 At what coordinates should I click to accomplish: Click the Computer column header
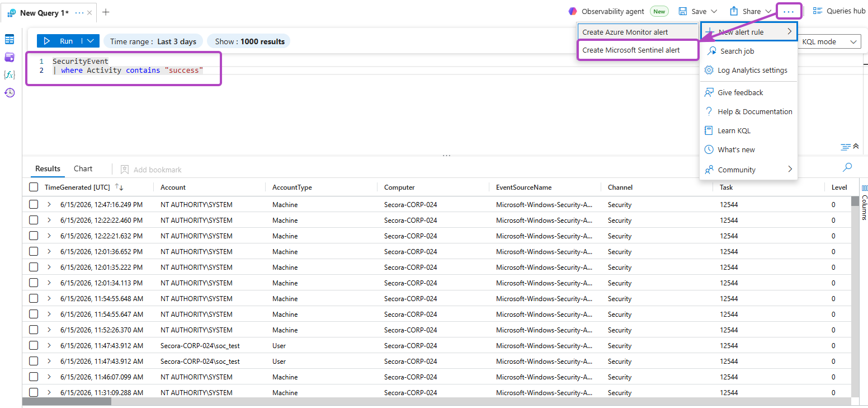coord(399,187)
